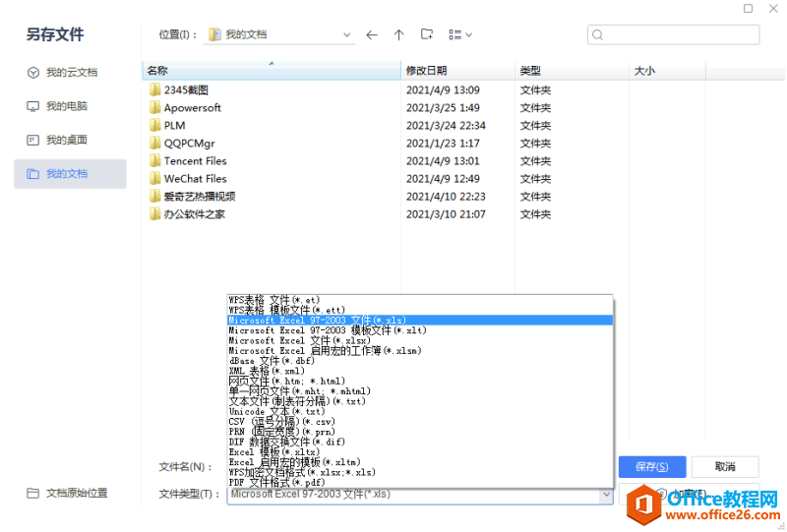The image size is (787, 532).
Task: Open the view mode list icon
Action: [460, 34]
